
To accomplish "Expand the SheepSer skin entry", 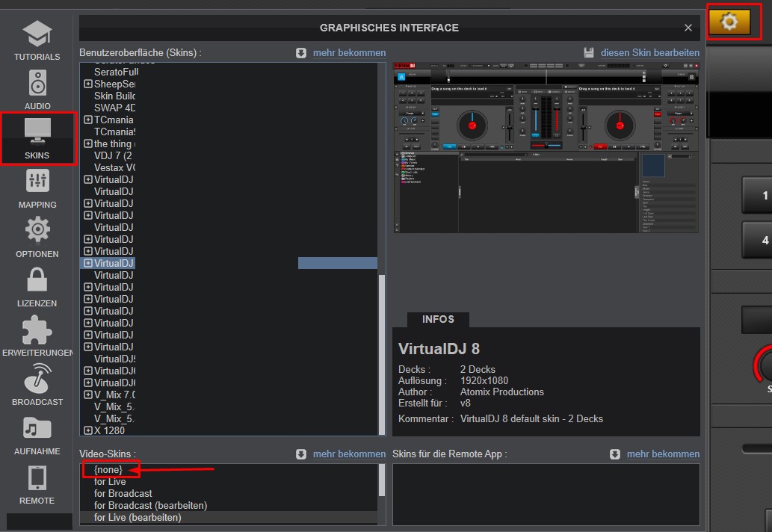I will [88, 84].
